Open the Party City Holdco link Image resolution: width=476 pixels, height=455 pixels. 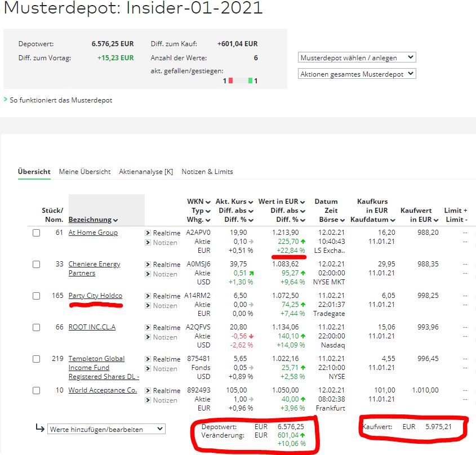click(95, 296)
